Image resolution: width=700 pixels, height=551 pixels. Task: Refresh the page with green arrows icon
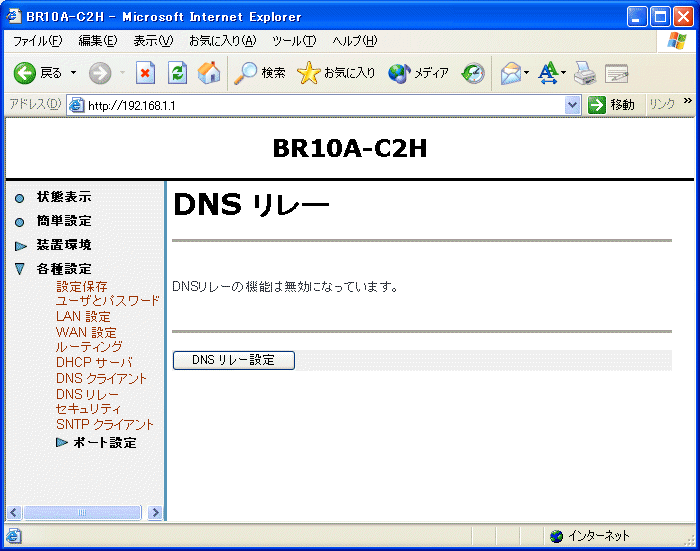[177, 73]
